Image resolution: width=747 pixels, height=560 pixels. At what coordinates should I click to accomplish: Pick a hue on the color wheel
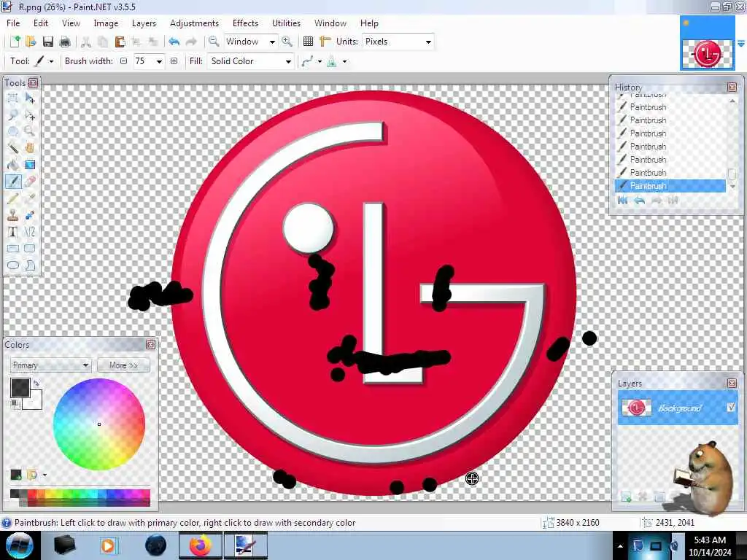pos(99,424)
